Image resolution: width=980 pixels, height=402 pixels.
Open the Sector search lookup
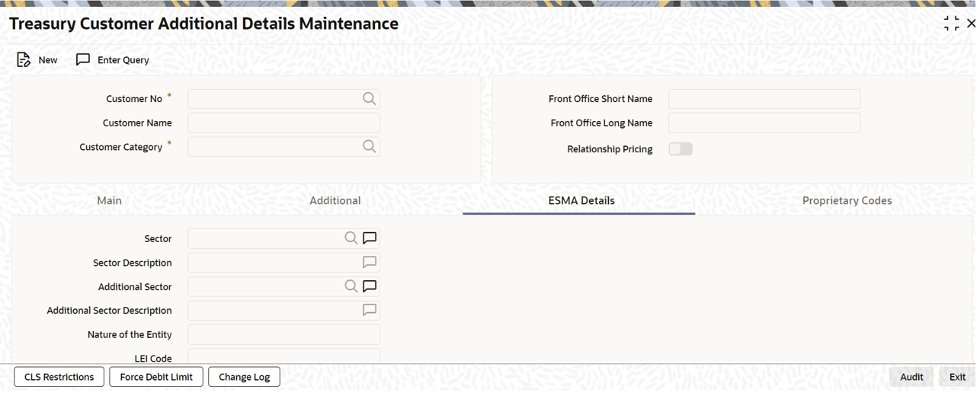point(351,238)
